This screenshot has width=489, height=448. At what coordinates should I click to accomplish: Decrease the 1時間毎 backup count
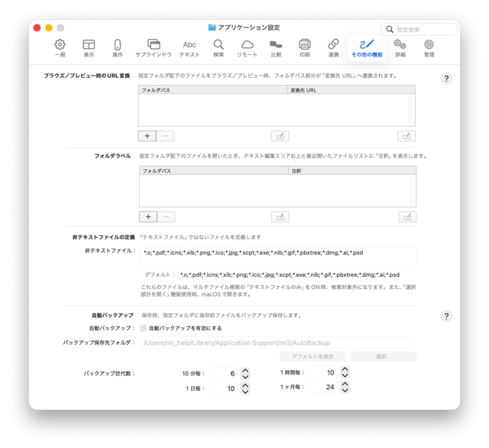click(x=345, y=375)
